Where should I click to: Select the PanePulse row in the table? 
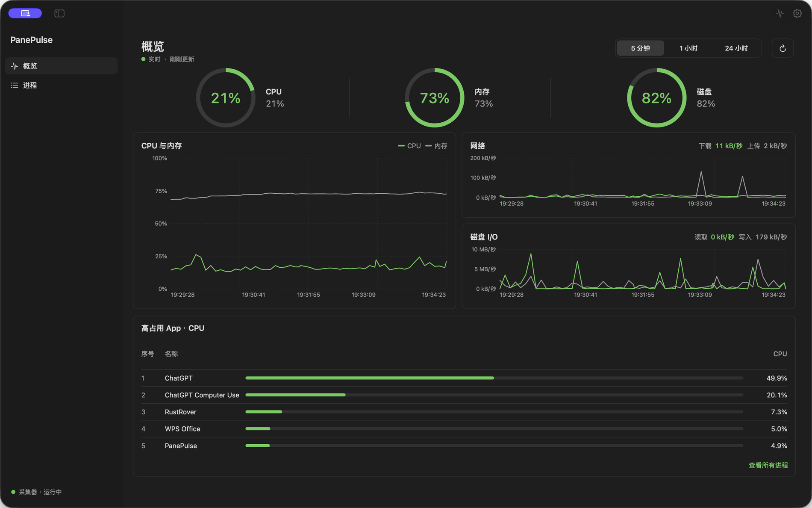[x=464, y=446]
